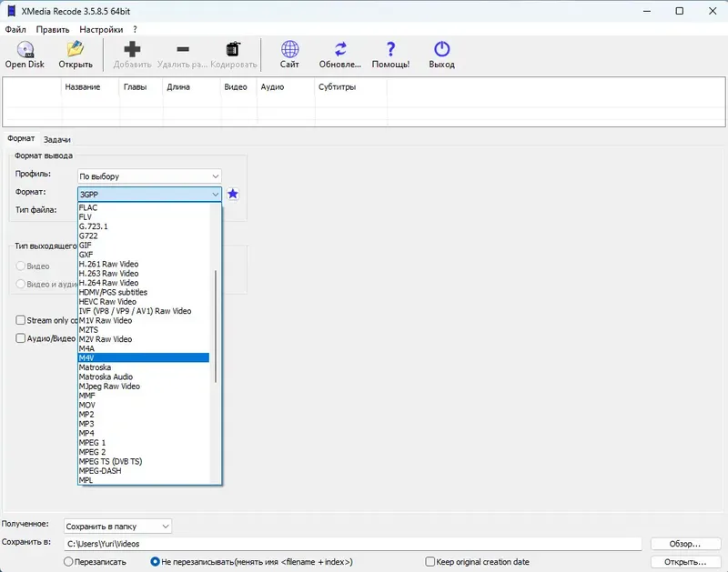Click the Длина column header
Viewport: 728px width, 572px height.
(178, 86)
